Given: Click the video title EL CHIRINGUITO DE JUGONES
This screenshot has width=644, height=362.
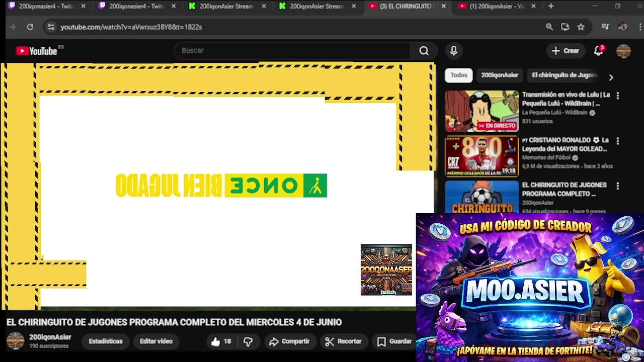Looking at the screenshot, I should tap(174, 322).
